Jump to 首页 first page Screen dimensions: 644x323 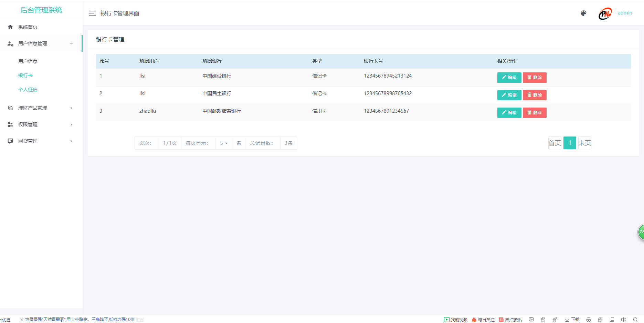coord(555,143)
